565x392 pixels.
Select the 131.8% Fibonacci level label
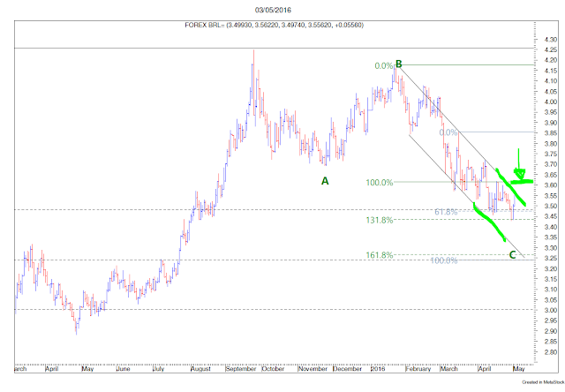click(x=380, y=220)
